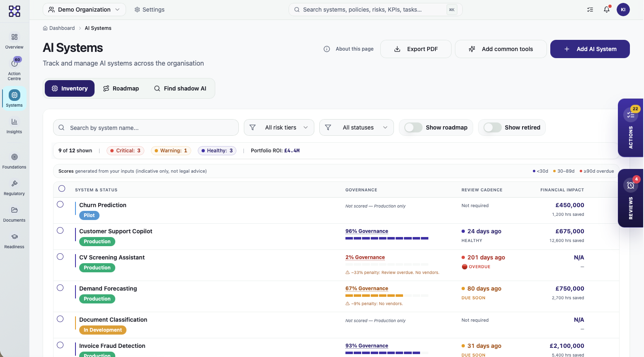Open the 96% Governance link
This screenshot has width=644, height=357.
[x=367, y=231]
